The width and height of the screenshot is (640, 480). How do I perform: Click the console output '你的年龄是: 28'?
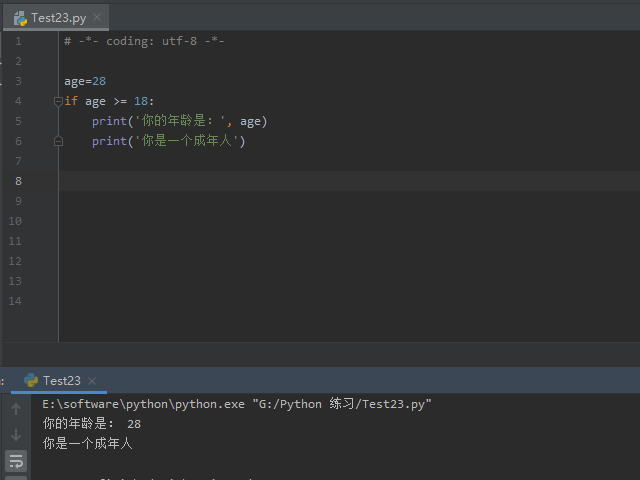tap(92, 424)
